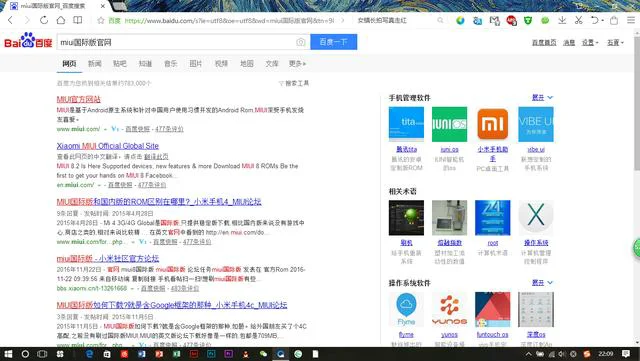
Task: Open the 刷机 Android robot thumbnail
Action: point(406,218)
